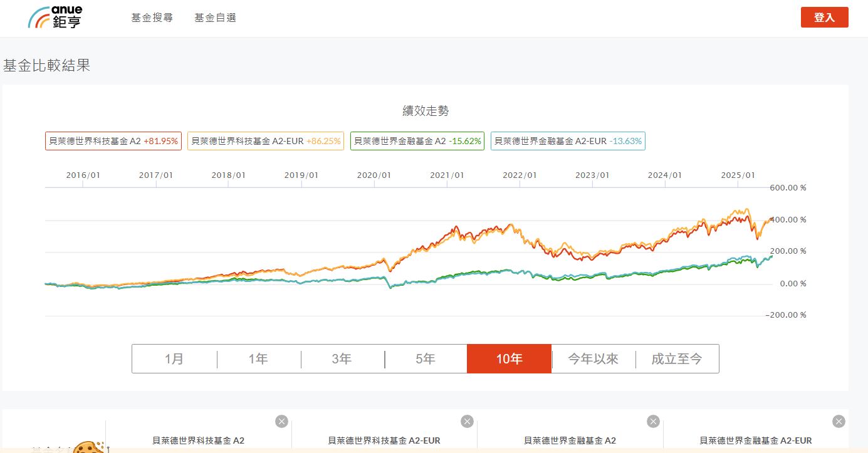
Task: Click the cookie mascot icon
Action: click(90, 447)
